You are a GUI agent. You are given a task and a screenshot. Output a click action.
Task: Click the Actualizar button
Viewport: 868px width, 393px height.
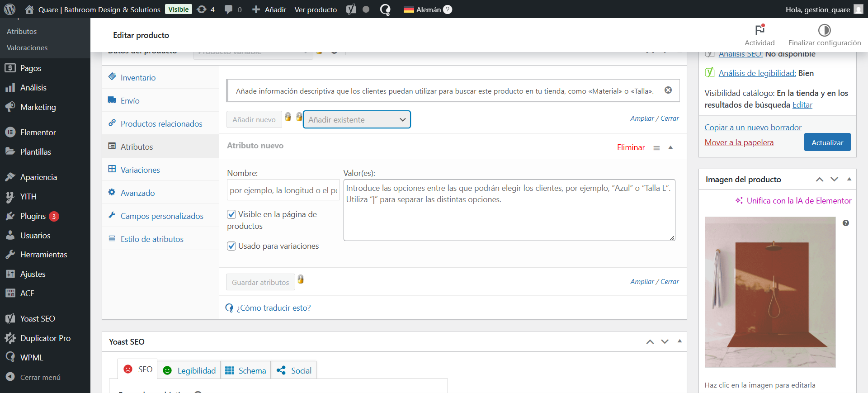click(x=827, y=142)
